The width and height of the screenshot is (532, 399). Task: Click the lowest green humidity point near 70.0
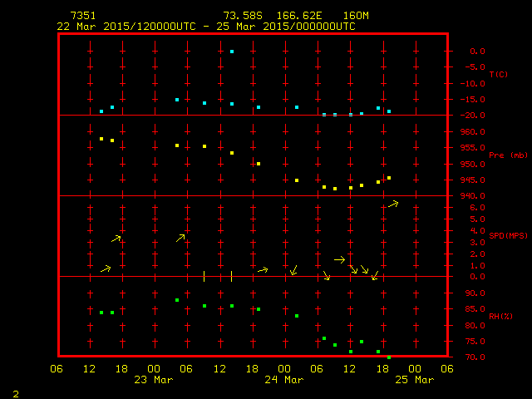pos(388,357)
